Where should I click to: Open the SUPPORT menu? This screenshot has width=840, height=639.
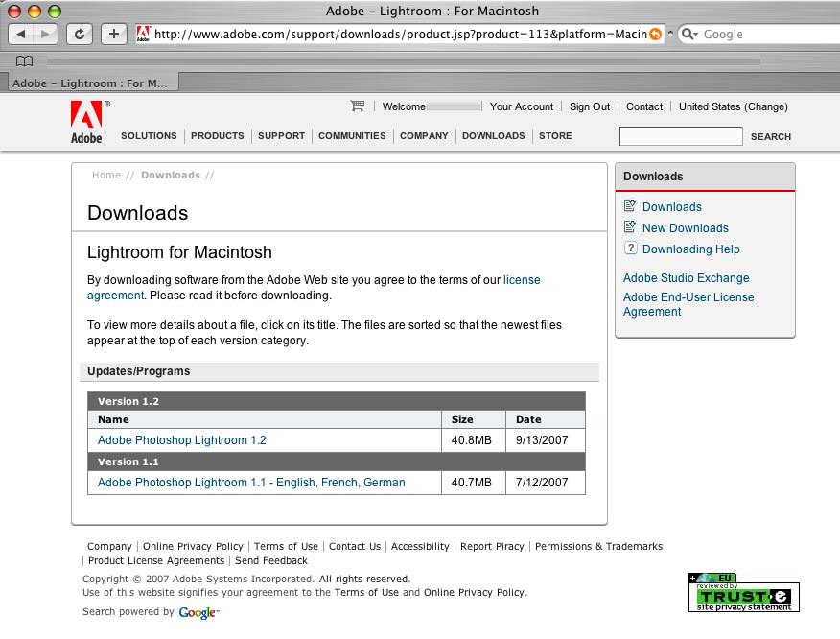pyautogui.click(x=281, y=135)
